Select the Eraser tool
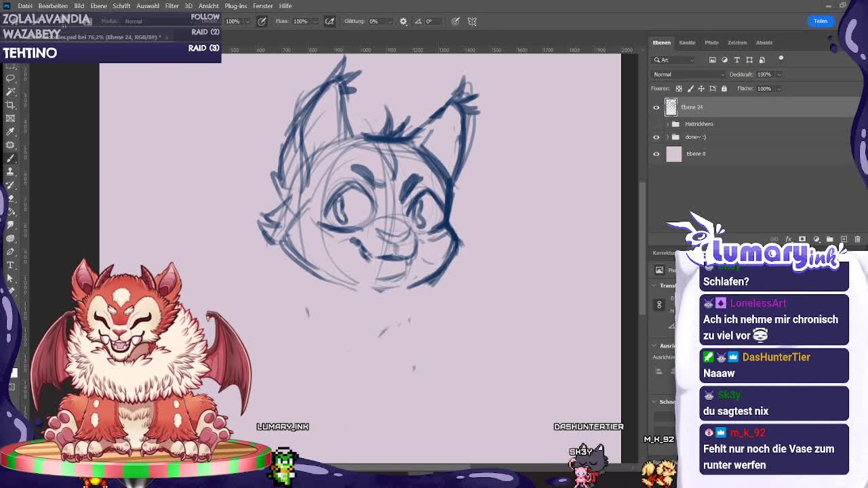Image resolution: width=868 pixels, height=488 pixels. pos(10,199)
